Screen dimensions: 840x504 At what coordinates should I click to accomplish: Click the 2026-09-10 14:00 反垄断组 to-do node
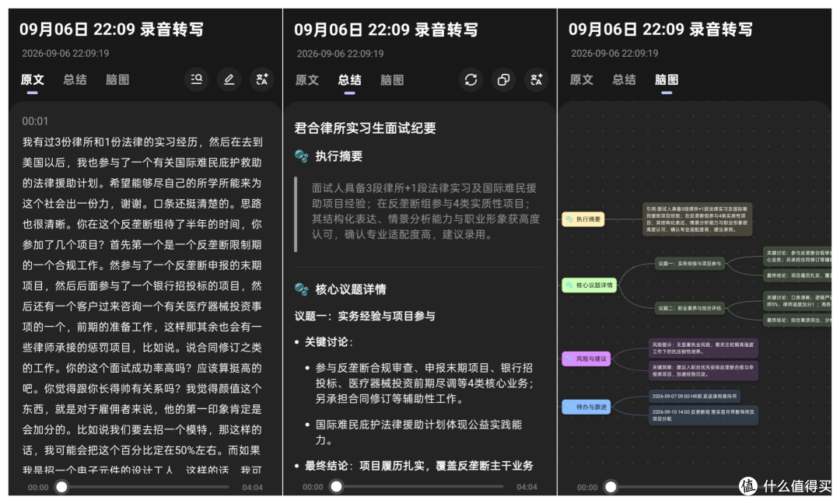click(703, 415)
